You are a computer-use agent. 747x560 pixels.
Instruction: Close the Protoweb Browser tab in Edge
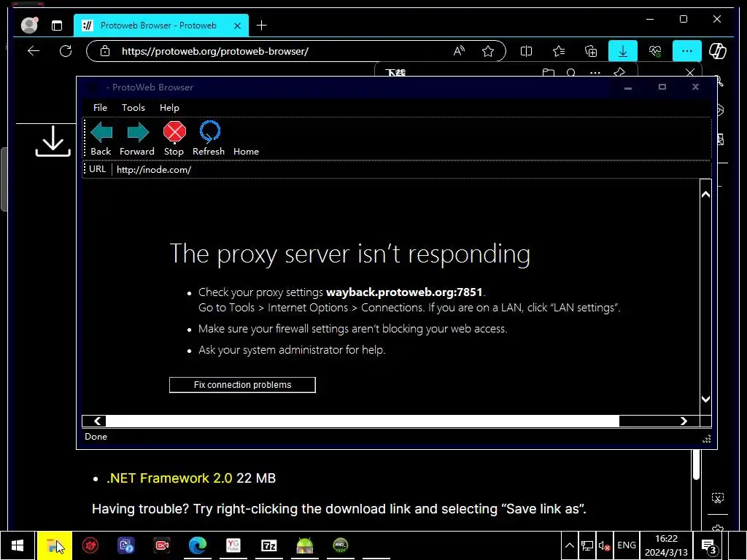click(237, 26)
